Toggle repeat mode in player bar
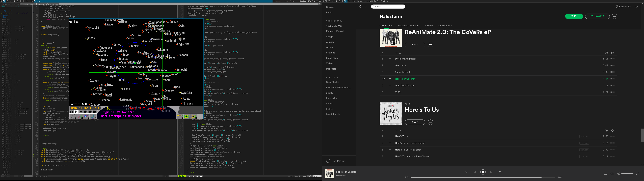The image size is (644, 181). click(x=499, y=172)
